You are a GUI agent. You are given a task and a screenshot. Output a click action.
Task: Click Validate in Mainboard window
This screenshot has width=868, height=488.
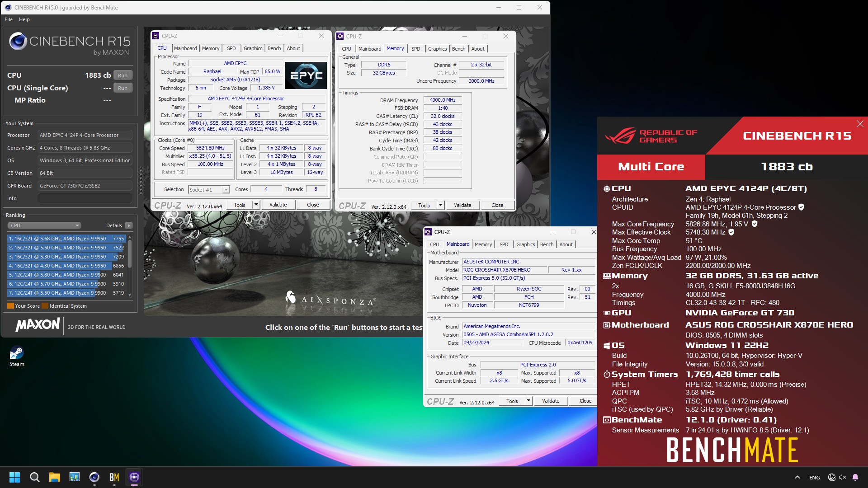click(551, 401)
